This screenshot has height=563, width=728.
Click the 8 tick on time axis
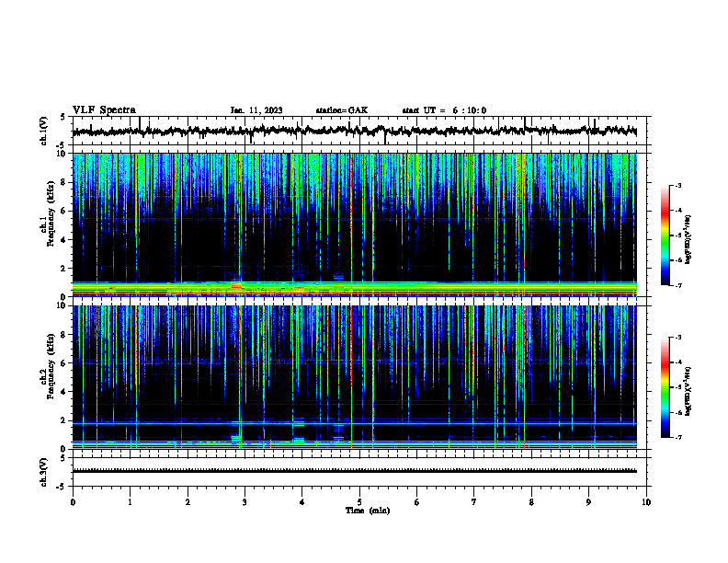coord(531,502)
